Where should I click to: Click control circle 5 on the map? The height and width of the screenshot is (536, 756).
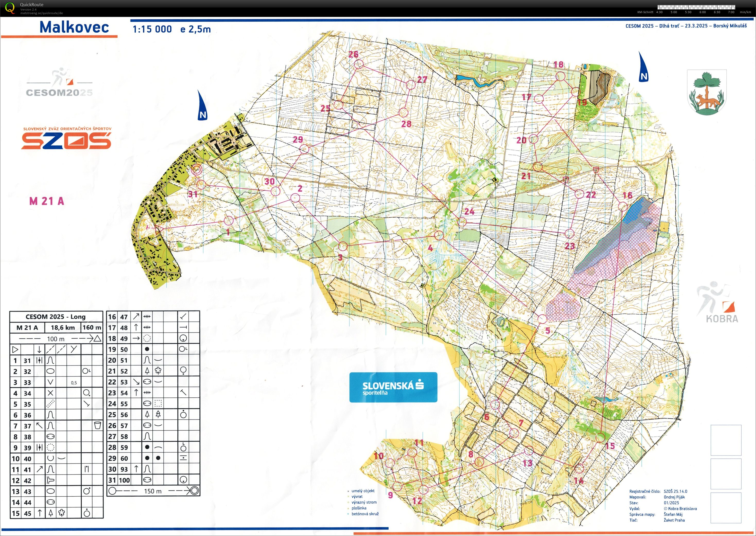[542, 319]
